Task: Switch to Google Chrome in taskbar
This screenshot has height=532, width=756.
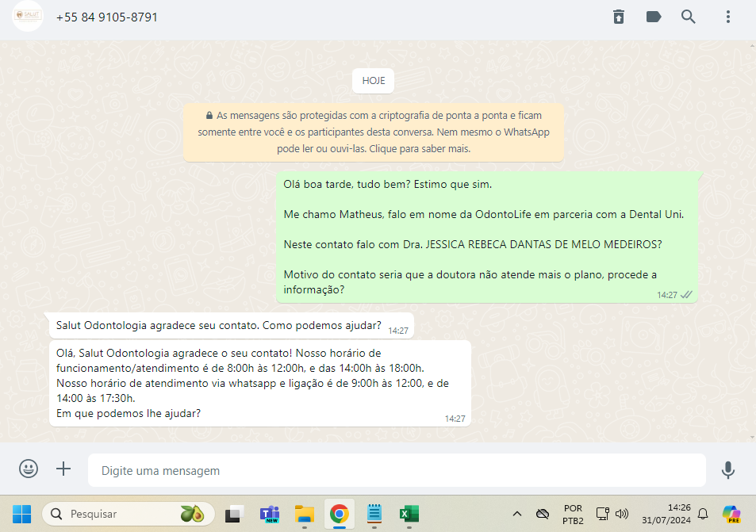Action: point(340,515)
